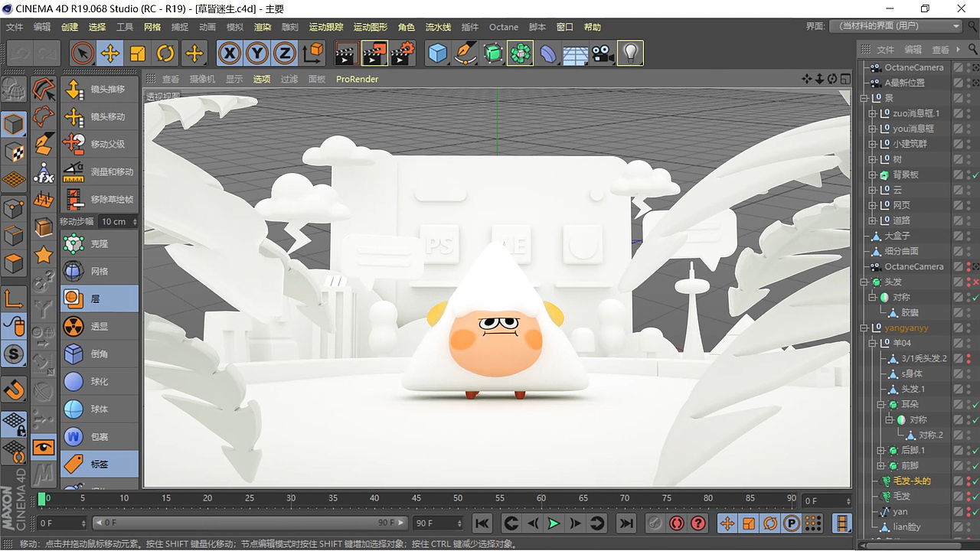
Task: Open the viewport 摄像机 menu
Action: (203, 79)
